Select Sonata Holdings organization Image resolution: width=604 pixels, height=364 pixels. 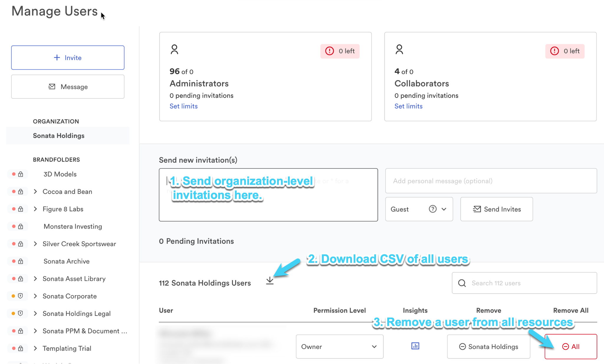(x=68, y=136)
